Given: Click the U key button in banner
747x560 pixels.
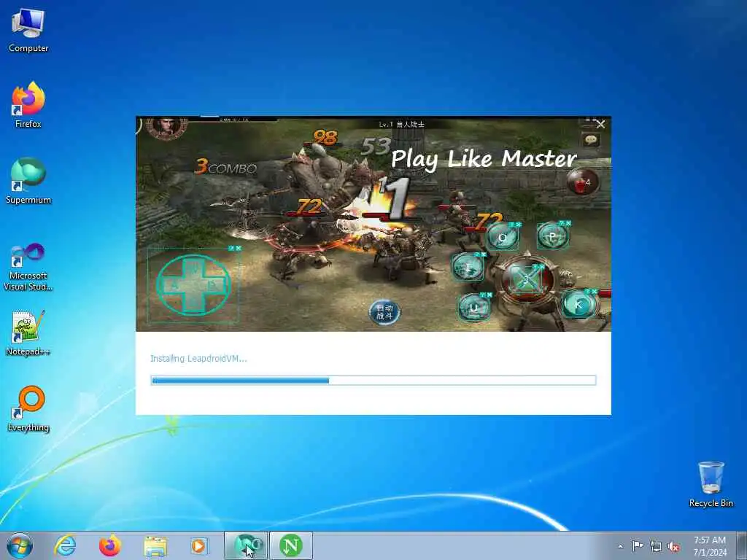Looking at the screenshot, I should (x=473, y=308).
